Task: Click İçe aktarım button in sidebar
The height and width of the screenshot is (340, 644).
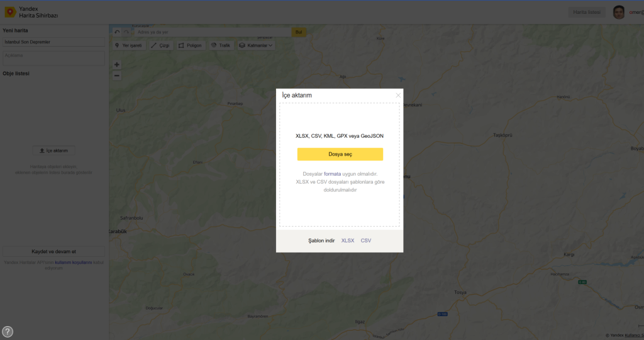Action: tap(54, 150)
